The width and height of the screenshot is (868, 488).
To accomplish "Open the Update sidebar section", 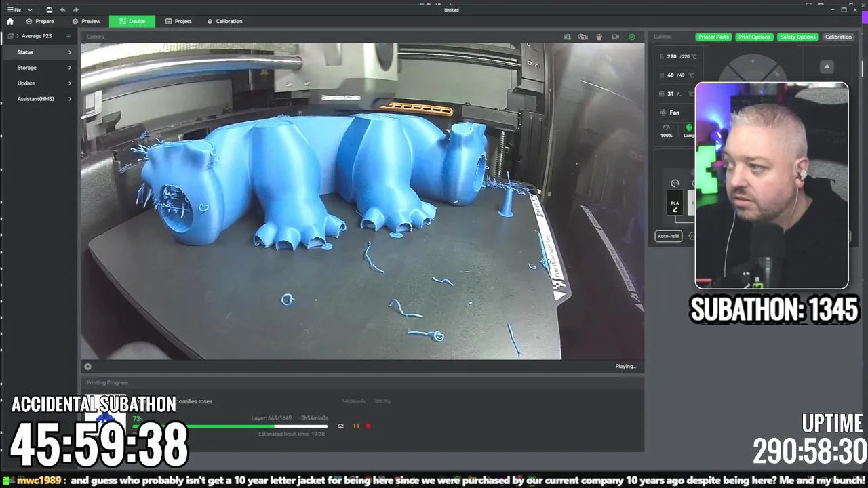I will [x=41, y=83].
